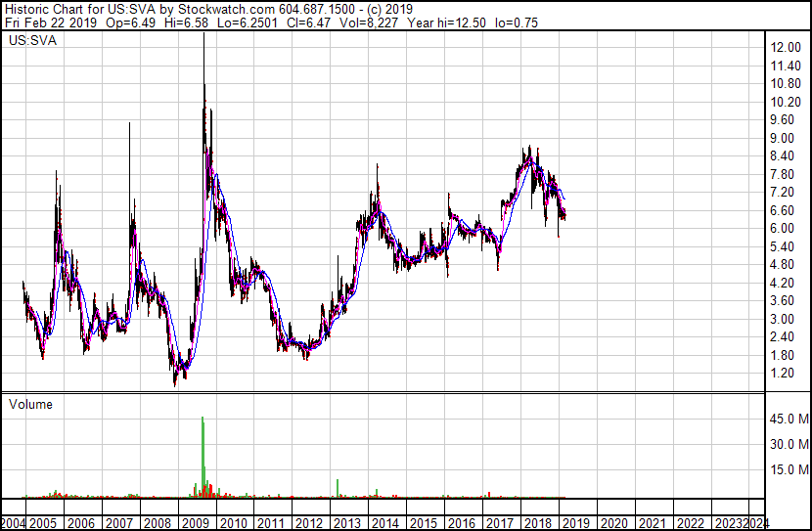Click the 12.00 price axis label

(786, 48)
